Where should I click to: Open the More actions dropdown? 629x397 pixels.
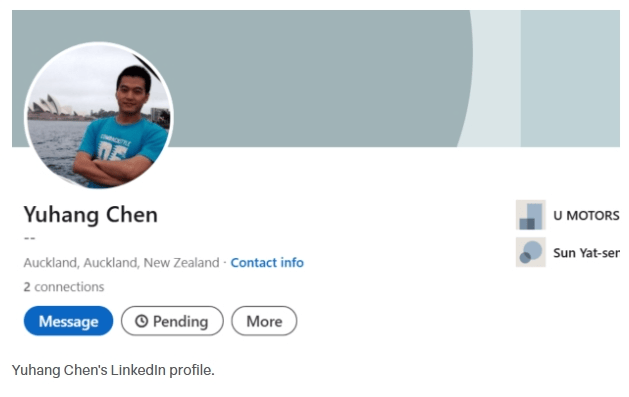click(264, 321)
